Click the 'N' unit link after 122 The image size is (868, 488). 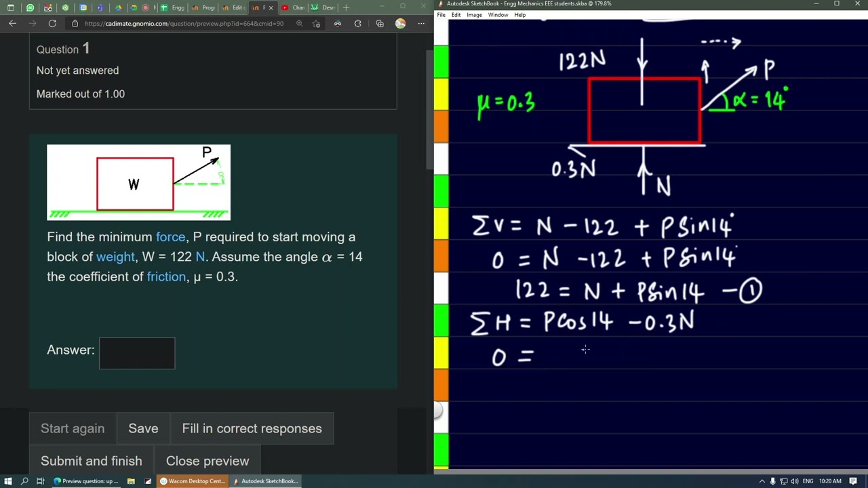200,257
